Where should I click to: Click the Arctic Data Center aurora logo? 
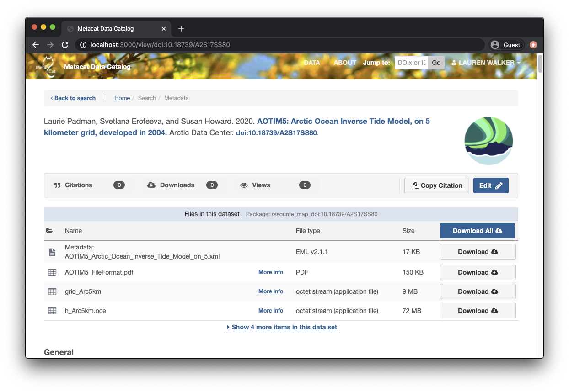click(x=488, y=141)
